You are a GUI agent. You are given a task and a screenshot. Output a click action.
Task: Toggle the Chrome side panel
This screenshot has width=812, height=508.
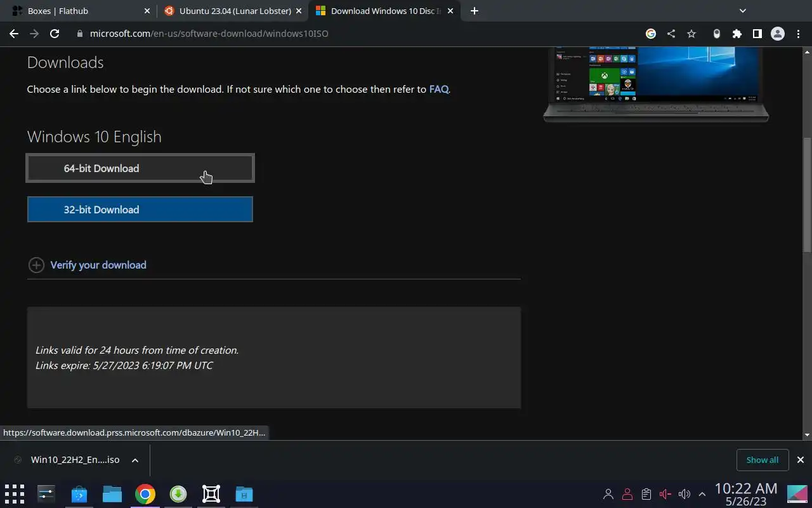tap(757, 34)
